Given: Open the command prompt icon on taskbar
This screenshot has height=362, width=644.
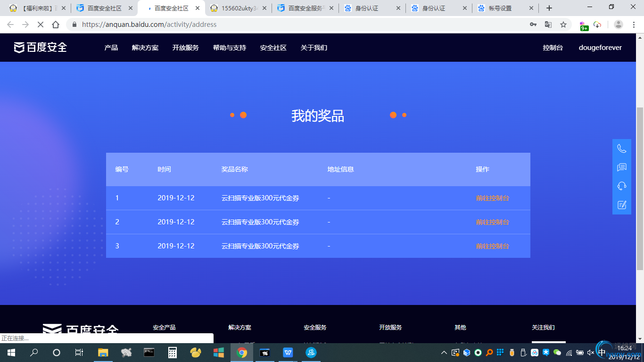Looking at the screenshot, I should point(149,353).
